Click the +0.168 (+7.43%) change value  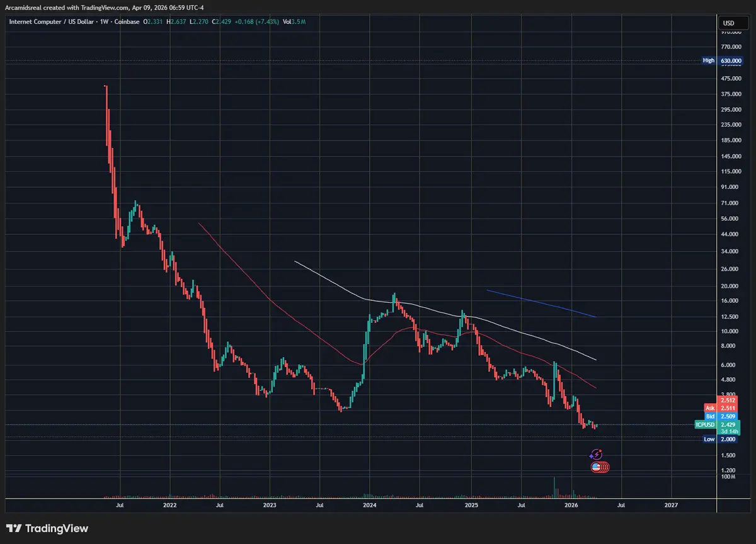258,21
